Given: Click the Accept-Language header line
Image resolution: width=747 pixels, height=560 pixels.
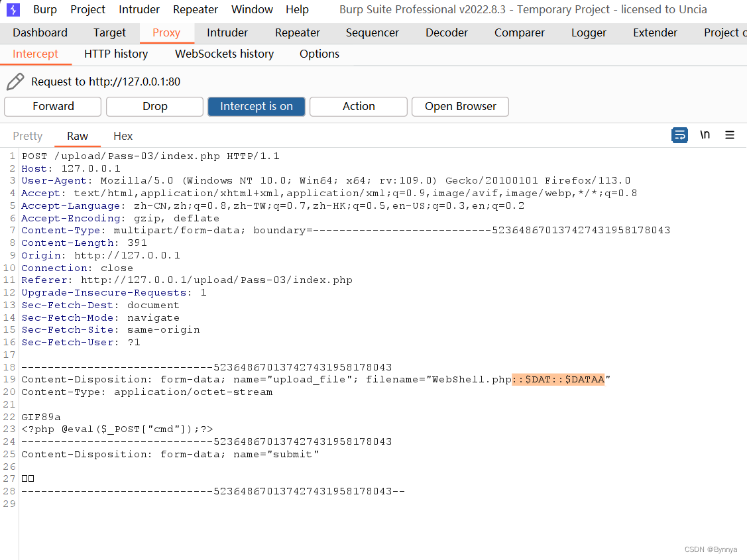Looking at the screenshot, I should pyautogui.click(x=272, y=205).
